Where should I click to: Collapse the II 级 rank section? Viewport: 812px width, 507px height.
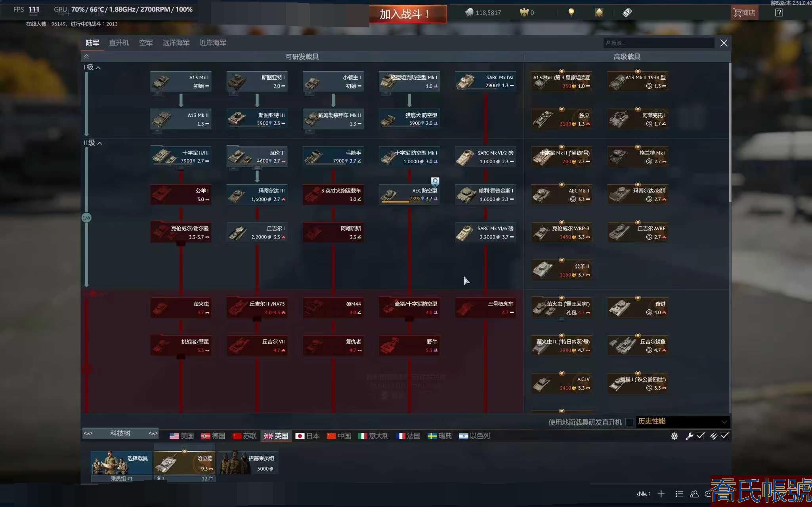[x=99, y=143]
